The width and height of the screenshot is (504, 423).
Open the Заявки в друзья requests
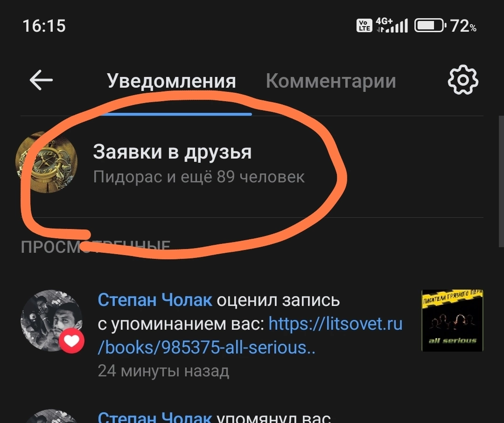tap(252, 165)
